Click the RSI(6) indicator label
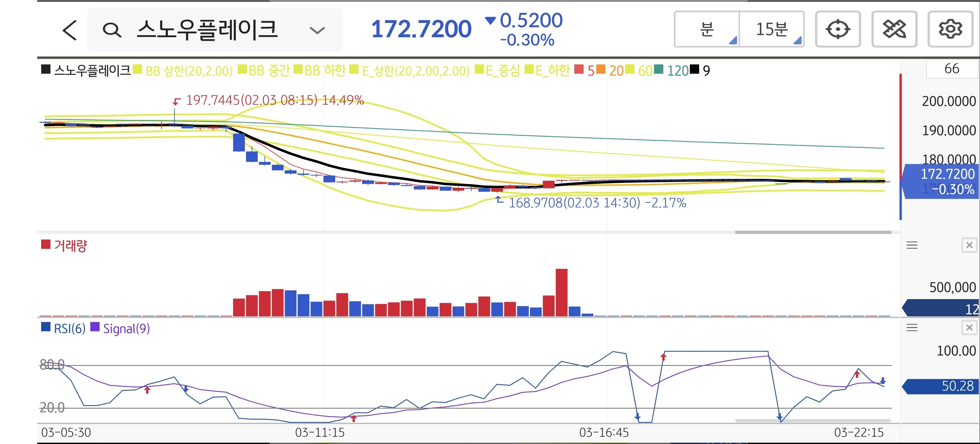 70,328
